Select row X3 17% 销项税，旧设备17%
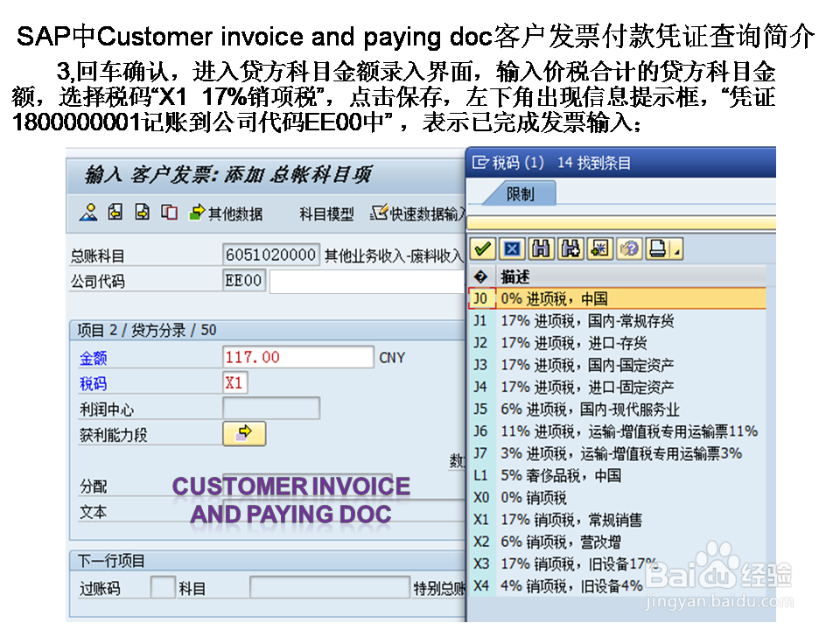 click(x=618, y=563)
